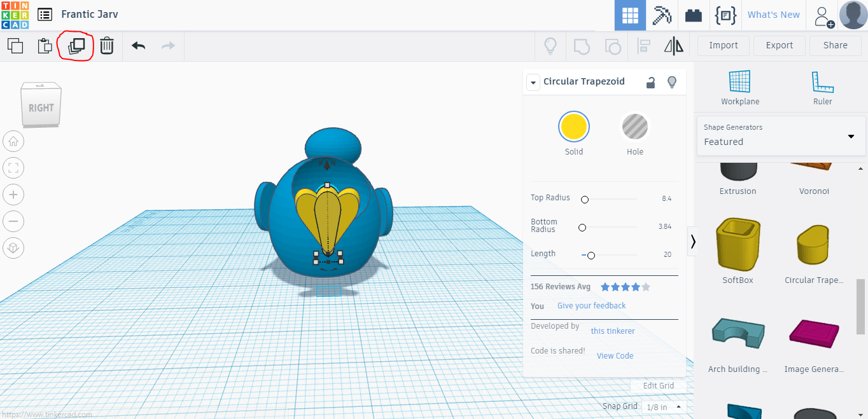Click the Zoom in plus button

(13, 195)
